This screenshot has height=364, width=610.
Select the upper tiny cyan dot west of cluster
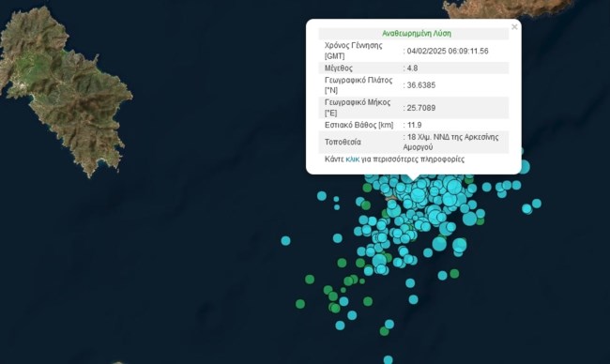pos(336,199)
